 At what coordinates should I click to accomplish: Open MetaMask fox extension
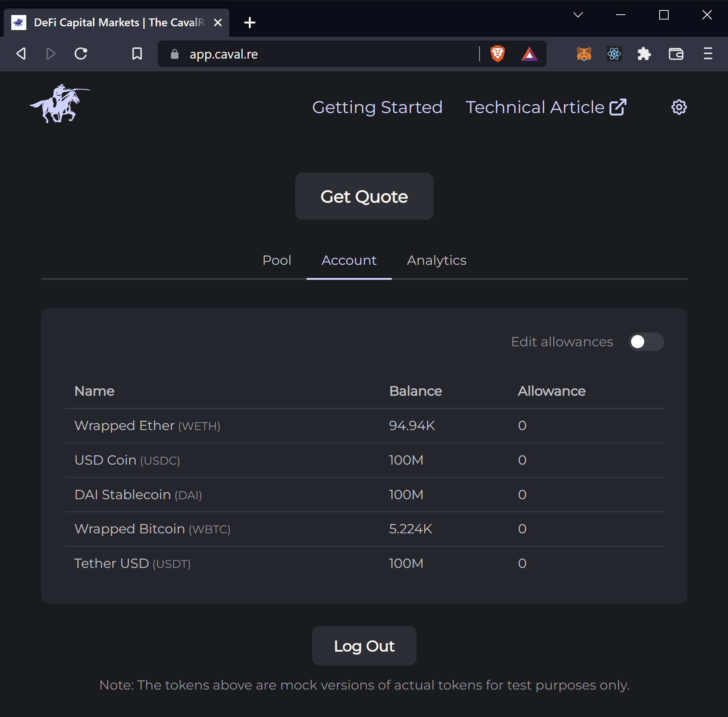[584, 53]
